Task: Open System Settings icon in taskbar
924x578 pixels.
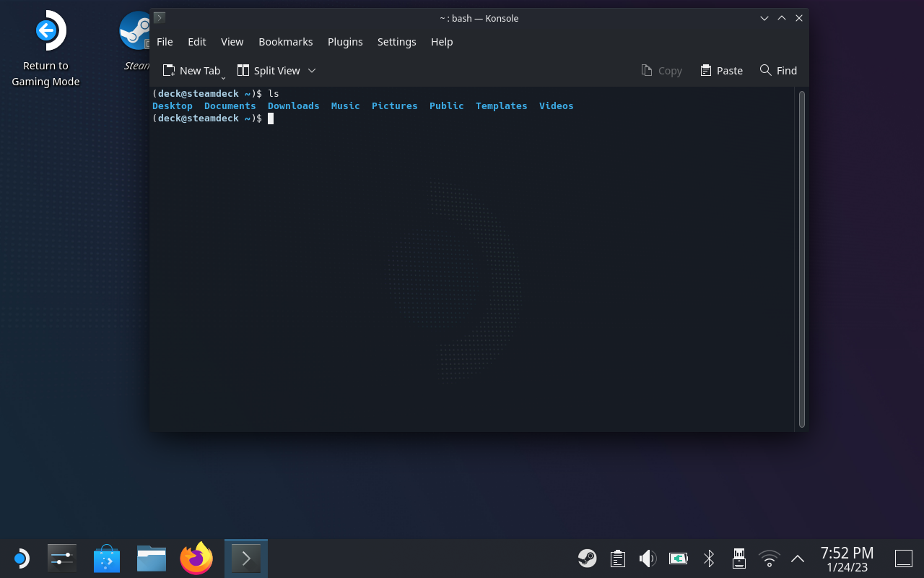Action: pos(62,558)
